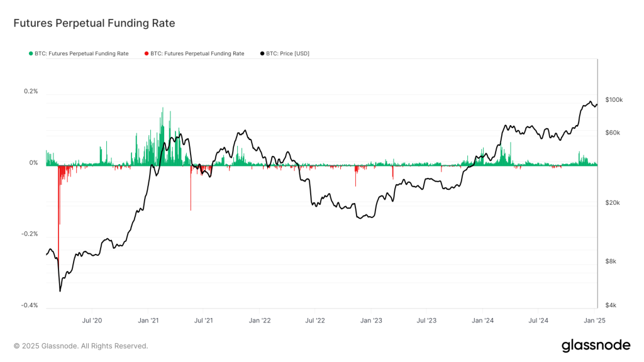The image size is (644, 362).
Task: Click the price line's lowest dip near Jan '21
Action: pyautogui.click(x=60, y=291)
